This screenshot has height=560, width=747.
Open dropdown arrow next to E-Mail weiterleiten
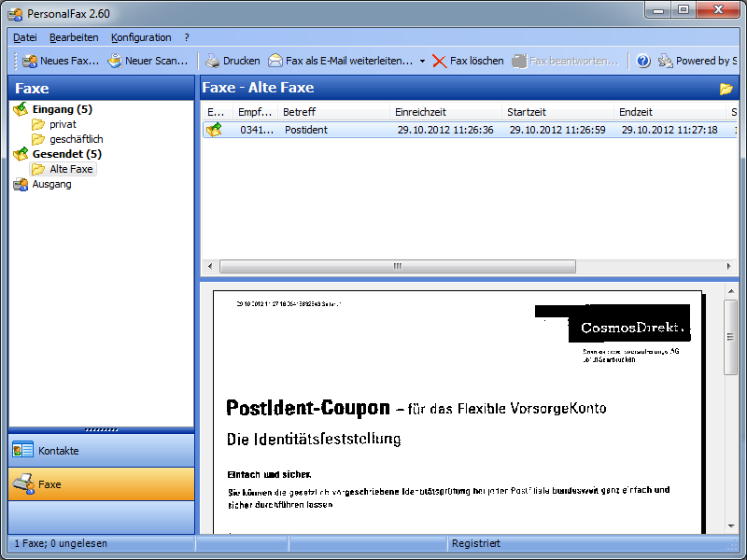click(x=422, y=61)
